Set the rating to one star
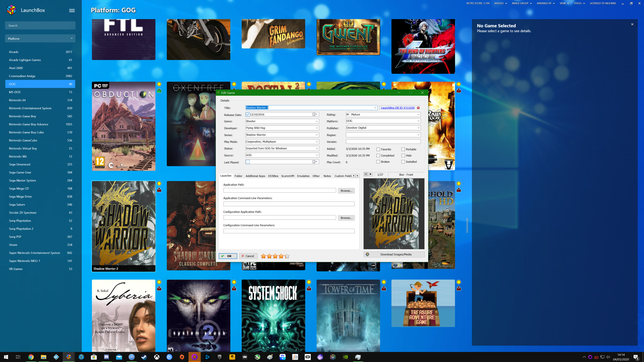The image size is (644, 362). pyautogui.click(x=263, y=256)
